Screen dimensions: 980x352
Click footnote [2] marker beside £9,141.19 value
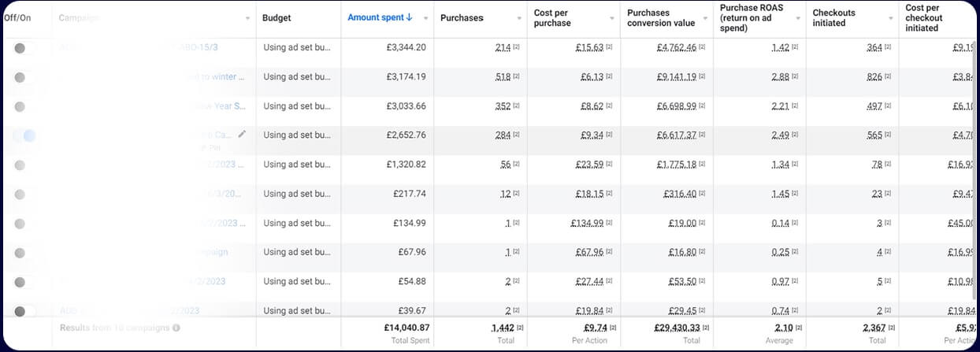(703, 77)
